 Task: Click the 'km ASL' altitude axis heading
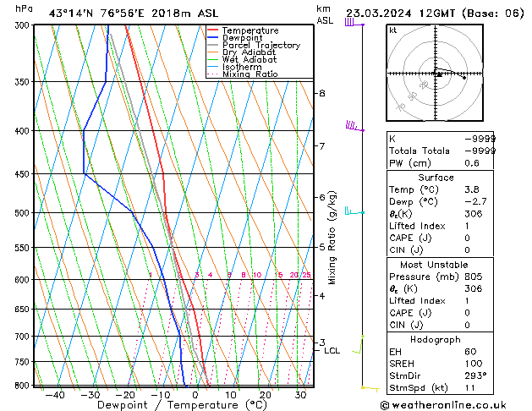click(325, 14)
